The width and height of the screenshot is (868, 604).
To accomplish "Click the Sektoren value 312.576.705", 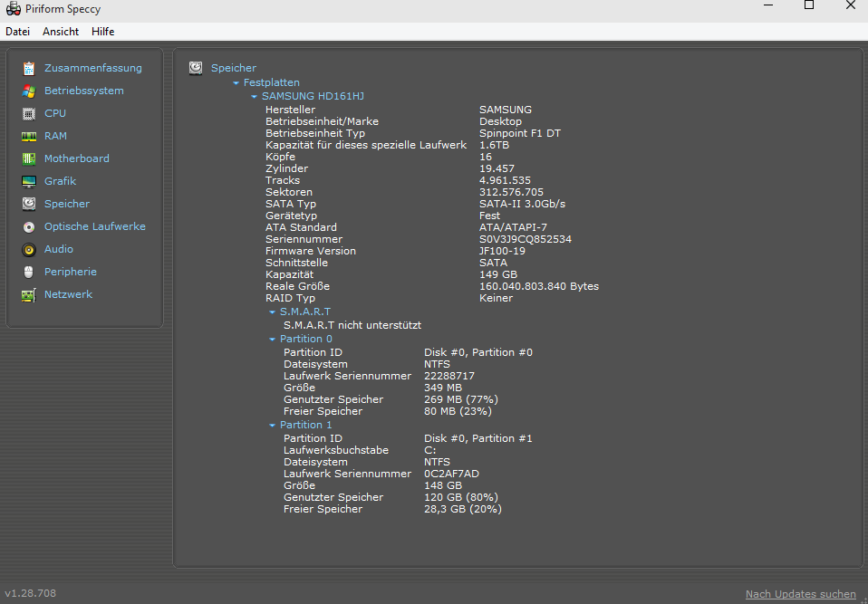I will [511, 193].
